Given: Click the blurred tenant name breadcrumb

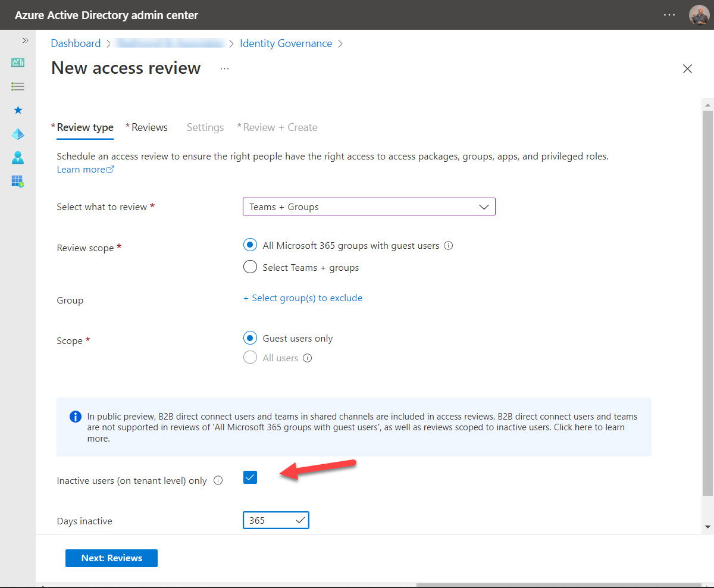Looking at the screenshot, I should click(x=170, y=43).
